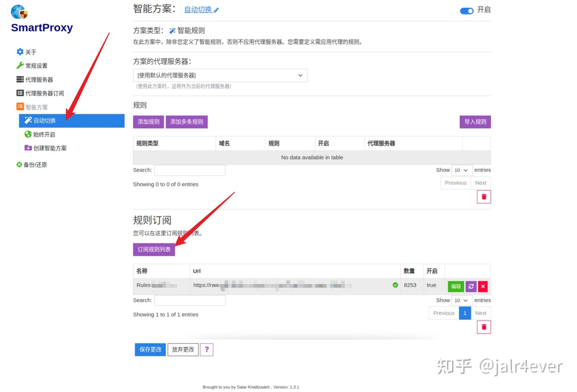Open the 代理服务器订阅 panel
Image resolution: width=577 pixels, height=392 pixels.
pyautogui.click(x=42, y=93)
